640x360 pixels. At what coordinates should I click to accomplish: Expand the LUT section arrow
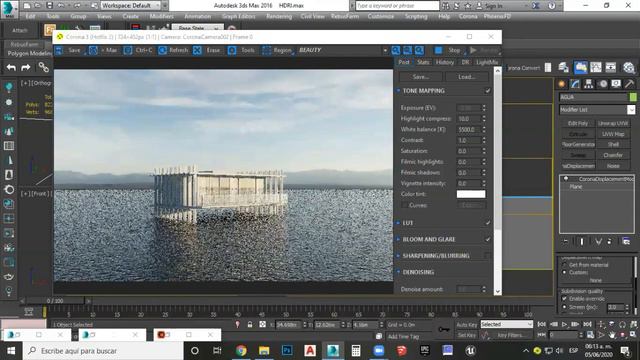point(398,223)
